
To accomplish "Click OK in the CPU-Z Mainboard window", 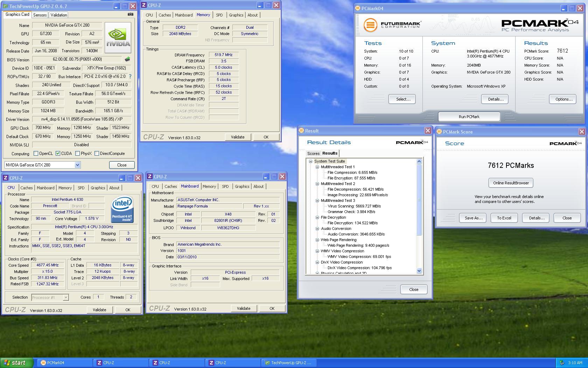I will [x=272, y=308].
